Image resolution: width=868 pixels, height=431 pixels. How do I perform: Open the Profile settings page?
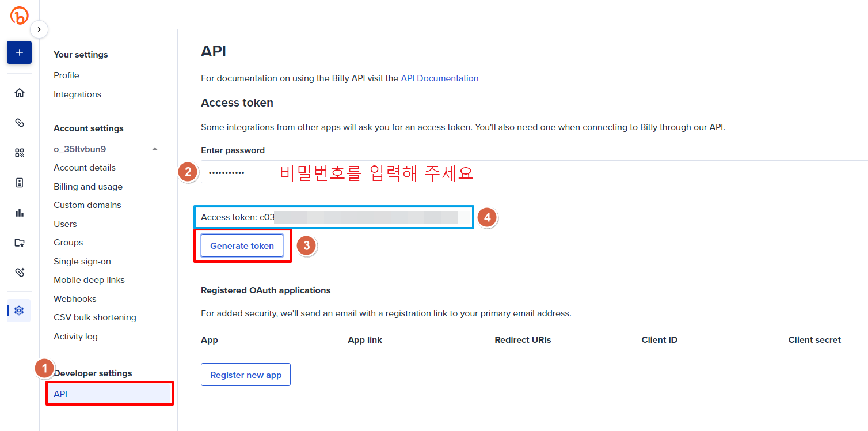click(x=66, y=75)
